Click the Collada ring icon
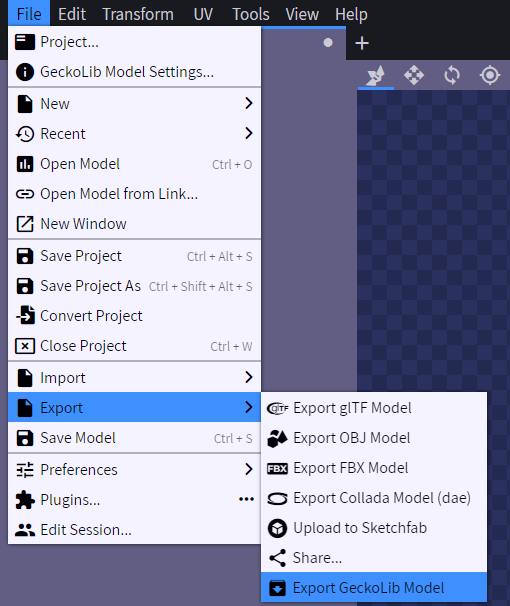Viewport: 510px width, 606px height. [x=277, y=499]
